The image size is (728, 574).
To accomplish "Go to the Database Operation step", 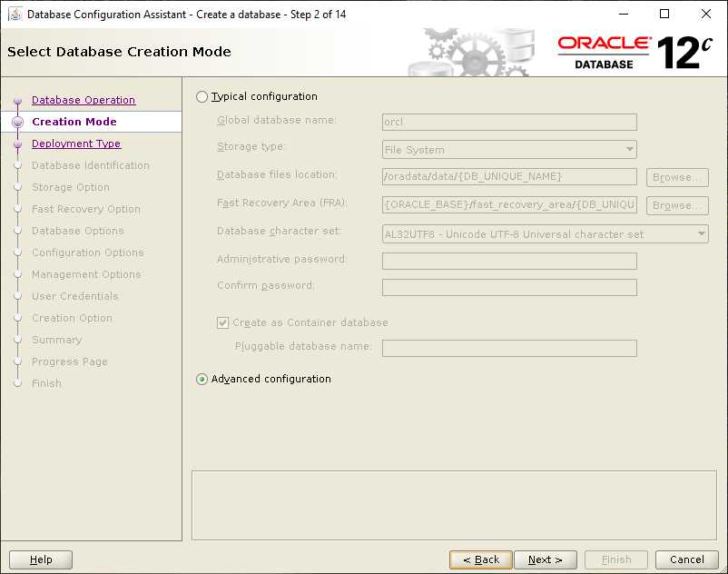I will (84, 100).
